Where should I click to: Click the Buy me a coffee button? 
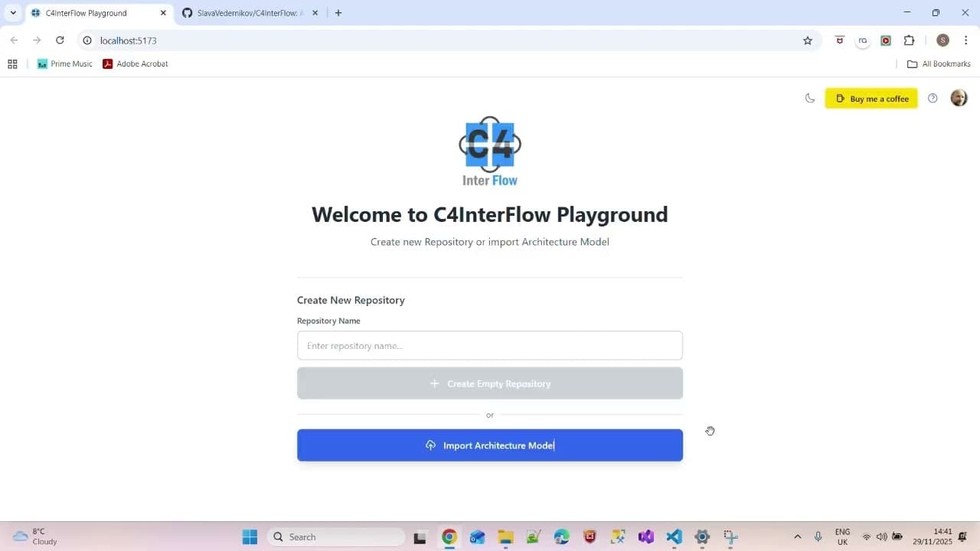click(x=871, y=98)
